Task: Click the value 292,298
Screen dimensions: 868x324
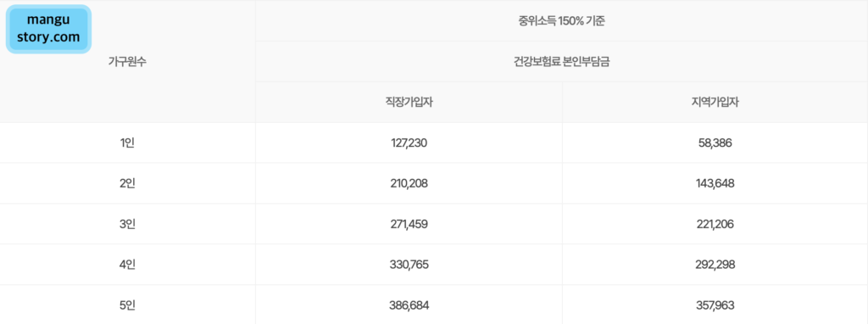Action: point(715,265)
